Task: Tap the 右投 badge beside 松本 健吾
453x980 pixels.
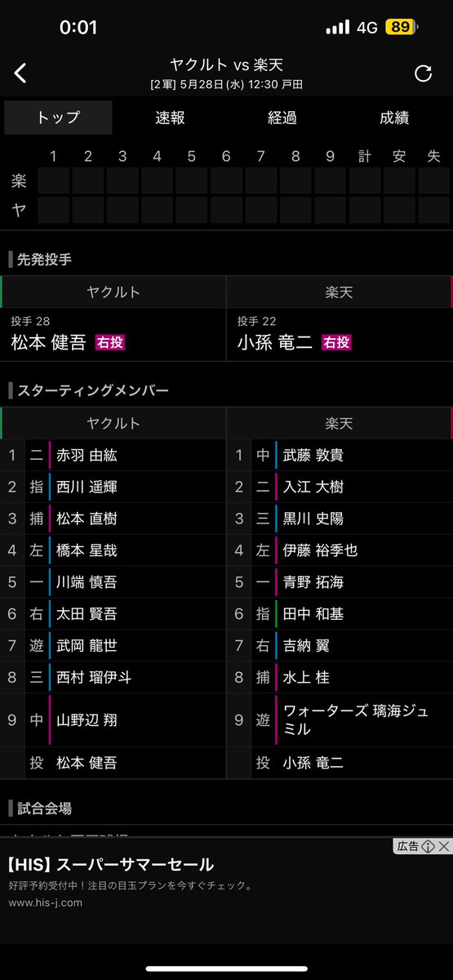Action: click(110, 342)
